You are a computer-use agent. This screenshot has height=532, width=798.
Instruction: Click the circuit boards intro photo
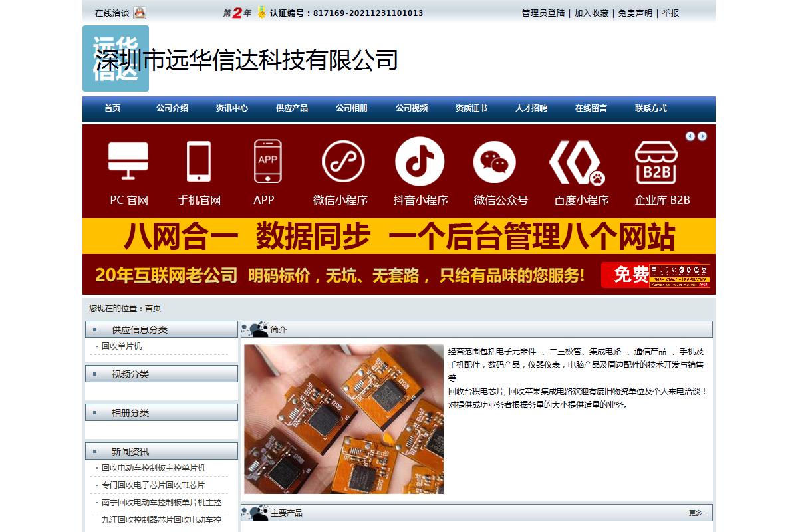[x=344, y=419]
